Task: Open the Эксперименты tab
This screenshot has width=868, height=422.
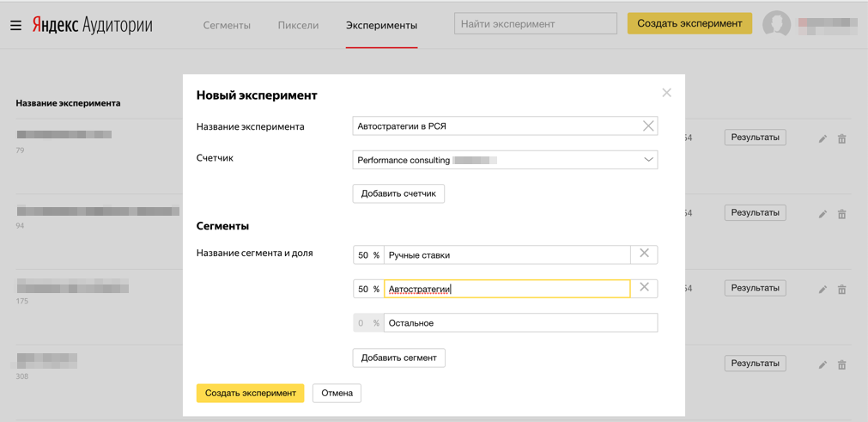Action: pos(381,26)
